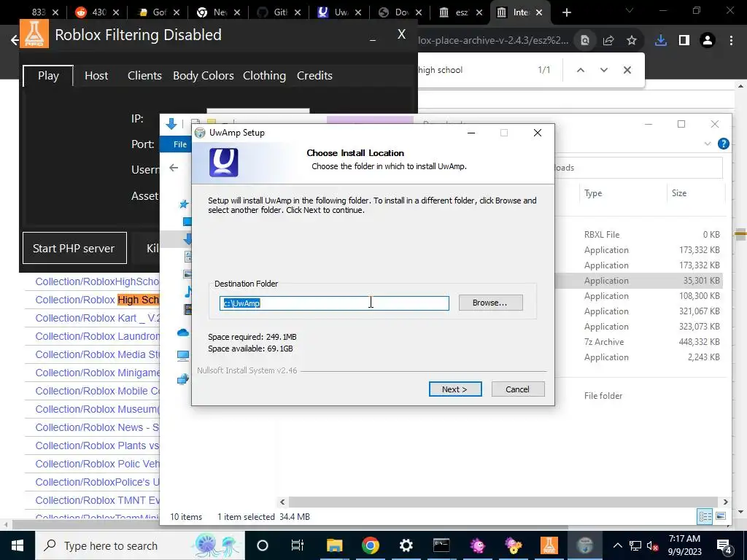The width and height of the screenshot is (747, 560).
Task: Open the notification center icon
Action: tap(724, 545)
